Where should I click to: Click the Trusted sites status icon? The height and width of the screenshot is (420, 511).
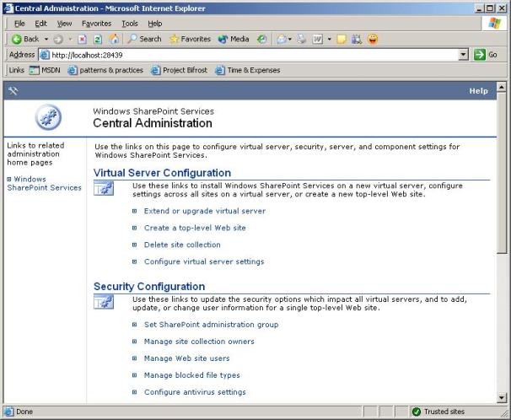(x=417, y=412)
